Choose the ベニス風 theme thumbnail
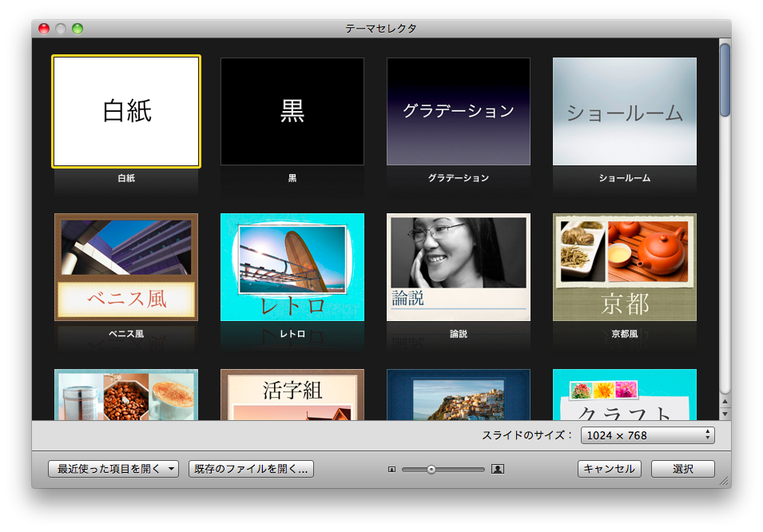This screenshot has width=763, height=532. [x=126, y=268]
